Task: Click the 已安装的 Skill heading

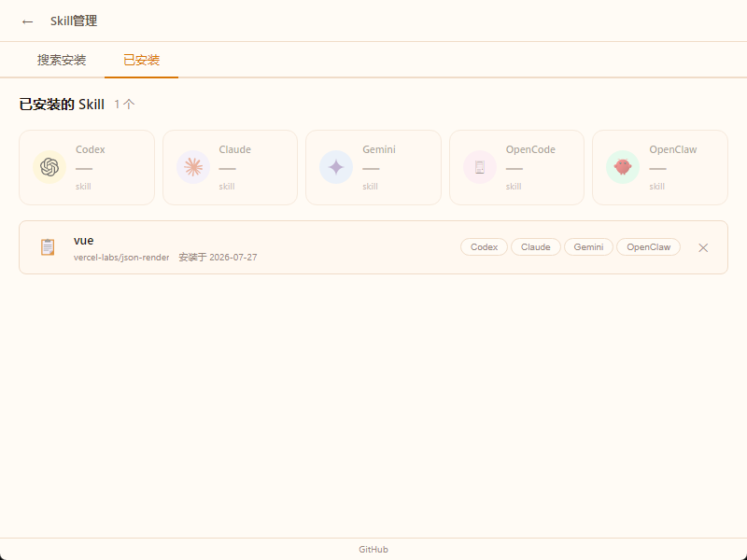Action: [x=62, y=105]
